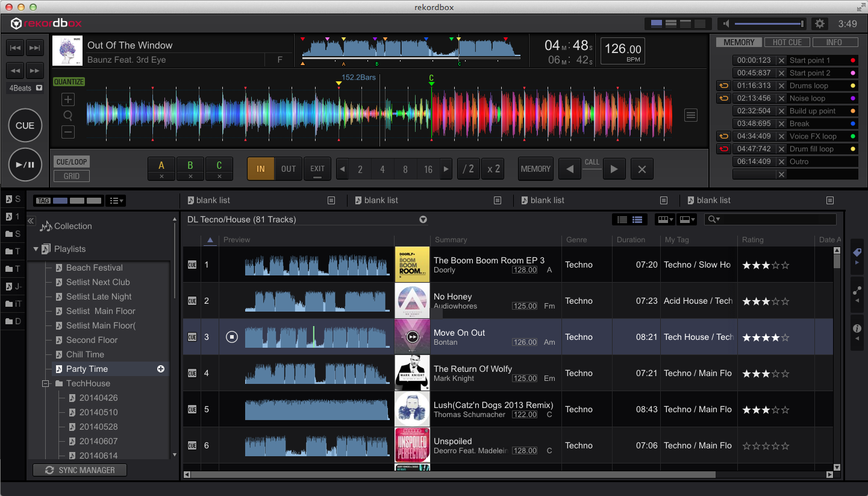
Task: Switch to GRID mode
Action: [72, 176]
